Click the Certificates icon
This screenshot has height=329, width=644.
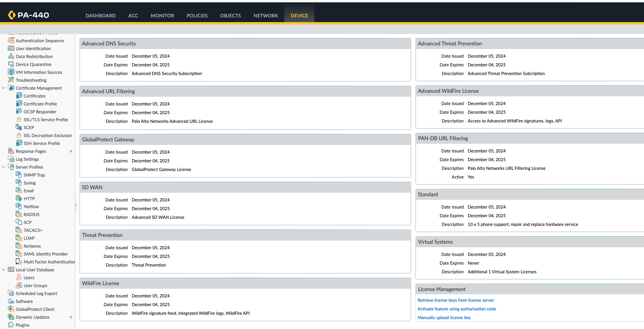pyautogui.click(x=19, y=96)
